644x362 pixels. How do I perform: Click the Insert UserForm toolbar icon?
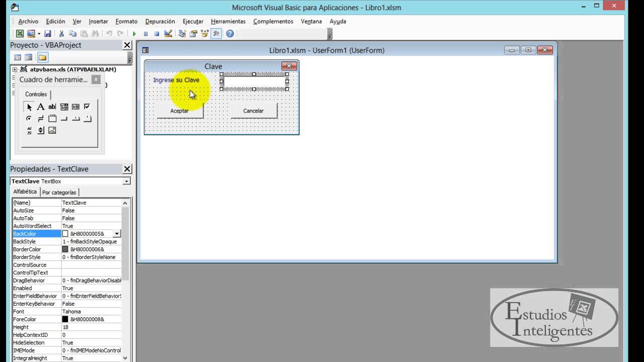pyautogui.click(x=31, y=34)
